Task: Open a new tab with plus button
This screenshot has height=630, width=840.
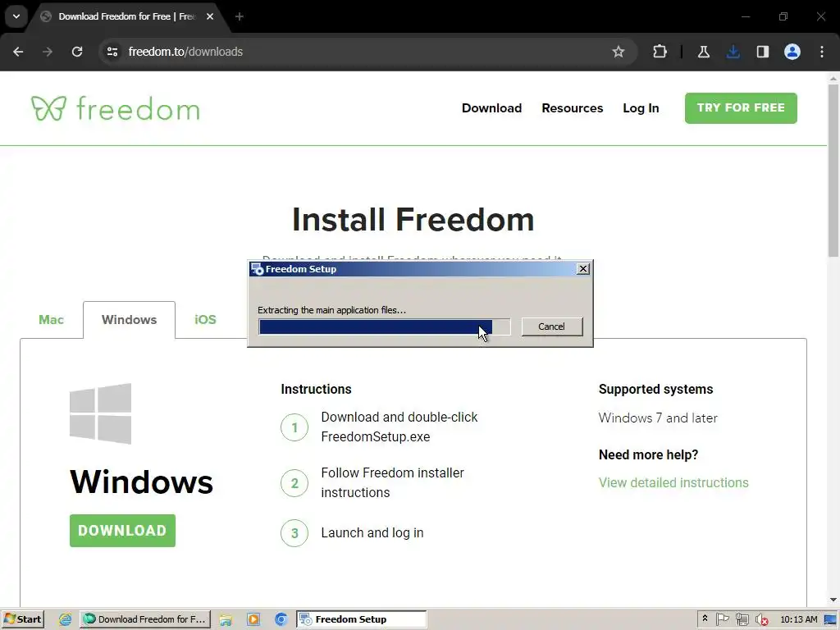Action: (x=240, y=16)
